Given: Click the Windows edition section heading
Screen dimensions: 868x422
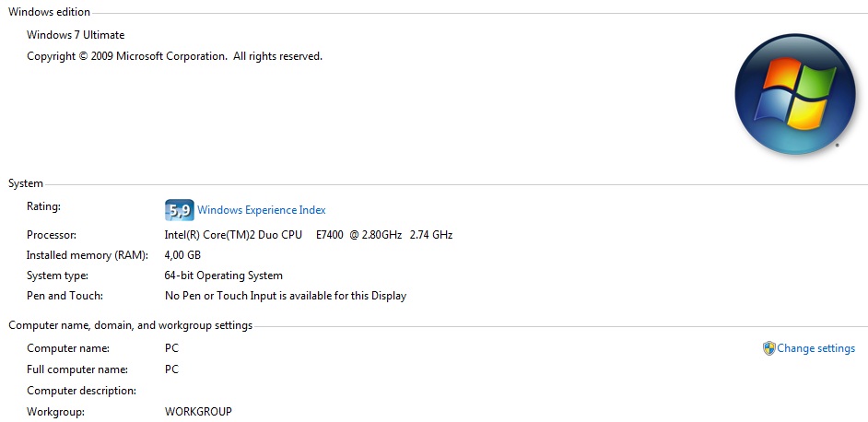Looking at the screenshot, I should (x=50, y=12).
